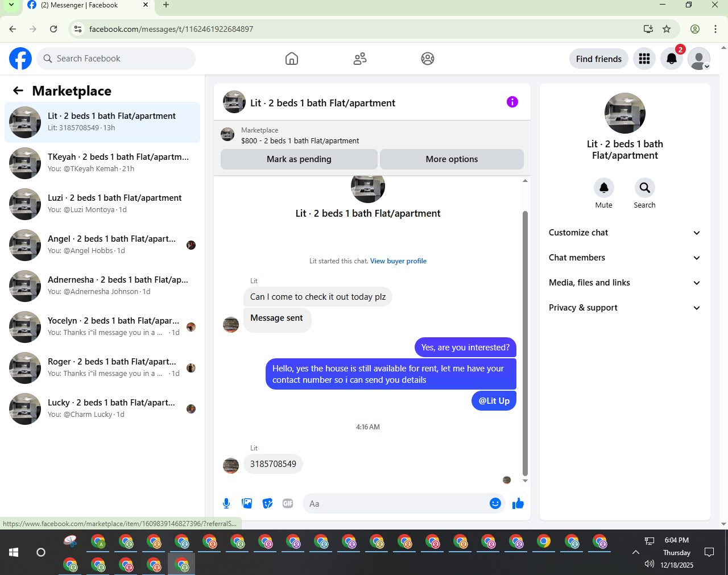Open the account profile avatar menu
Screen dimensions: 728x575
click(699, 59)
